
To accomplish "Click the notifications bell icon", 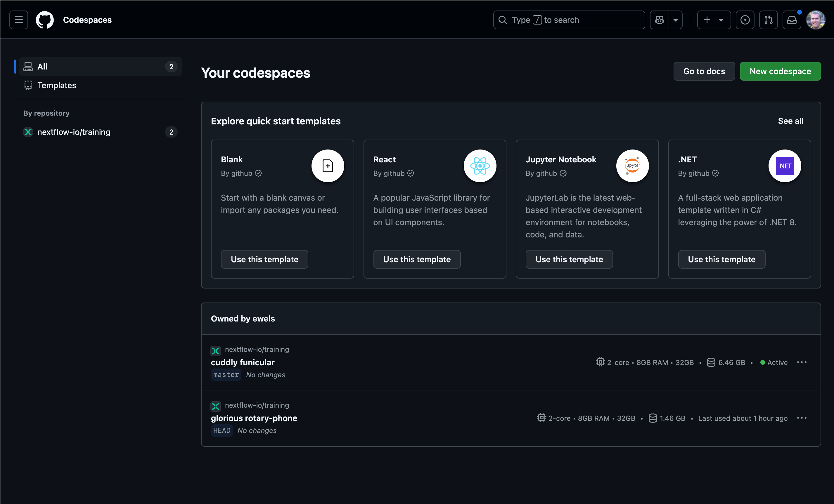I will coord(791,20).
